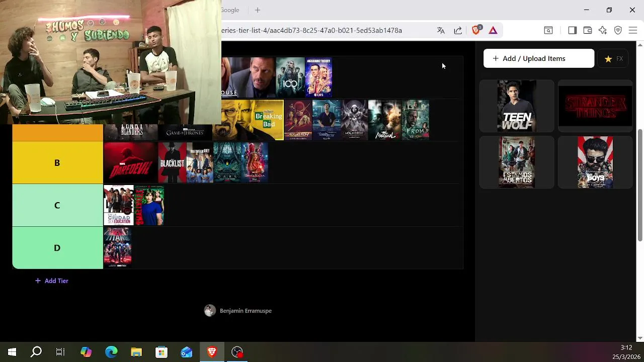Launch Copilot from the taskbar
This screenshot has height=362, width=644.
tap(86, 352)
